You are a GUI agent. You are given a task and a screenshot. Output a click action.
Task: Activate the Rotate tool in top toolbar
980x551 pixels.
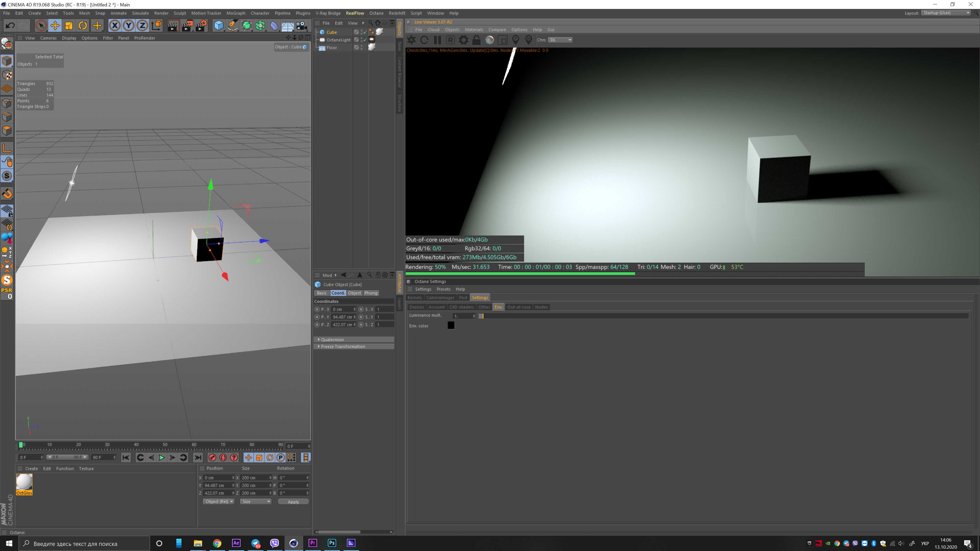82,26
